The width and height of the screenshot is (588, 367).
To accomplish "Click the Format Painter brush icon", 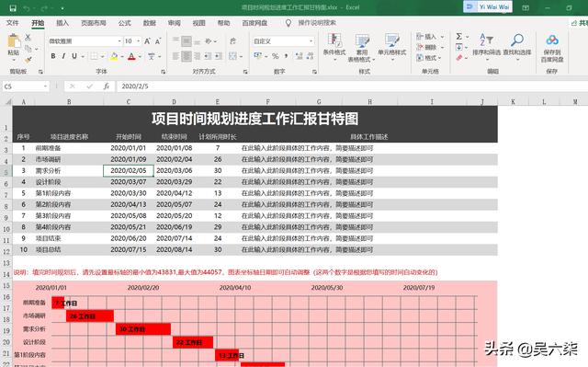I will (28, 60).
